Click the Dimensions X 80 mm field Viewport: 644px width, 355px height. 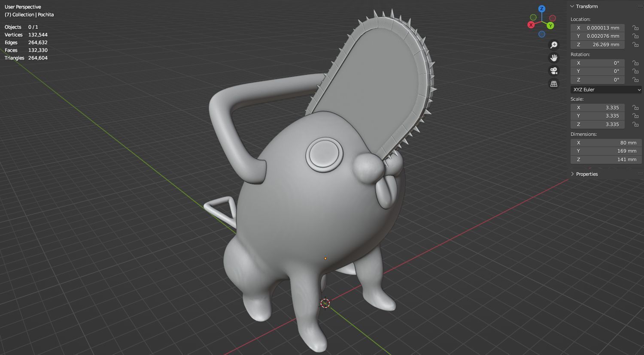(x=606, y=143)
